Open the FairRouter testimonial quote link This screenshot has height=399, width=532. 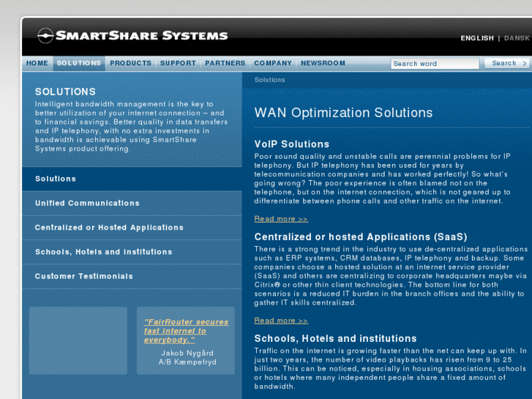click(186, 331)
